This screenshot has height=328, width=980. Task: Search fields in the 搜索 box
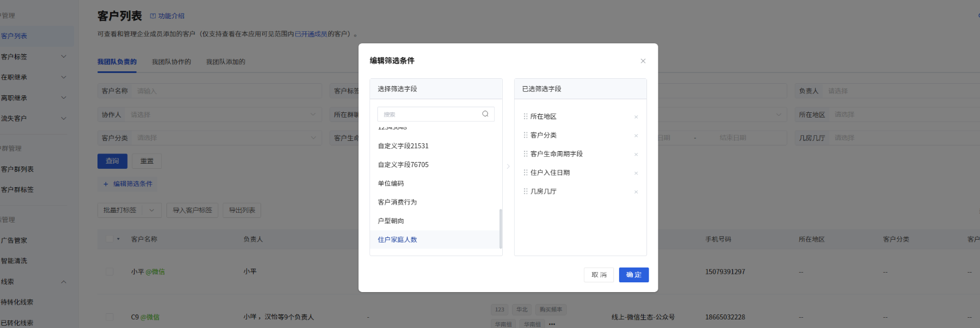[x=436, y=114]
